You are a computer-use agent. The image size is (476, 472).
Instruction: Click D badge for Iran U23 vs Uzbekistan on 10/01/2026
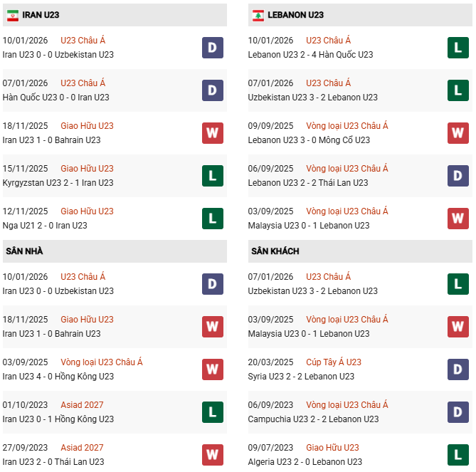(212, 48)
